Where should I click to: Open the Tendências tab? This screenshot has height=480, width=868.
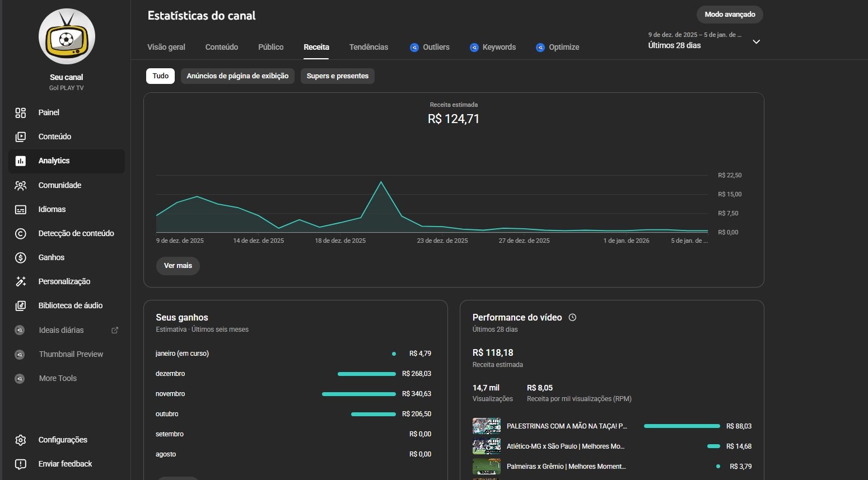368,48
